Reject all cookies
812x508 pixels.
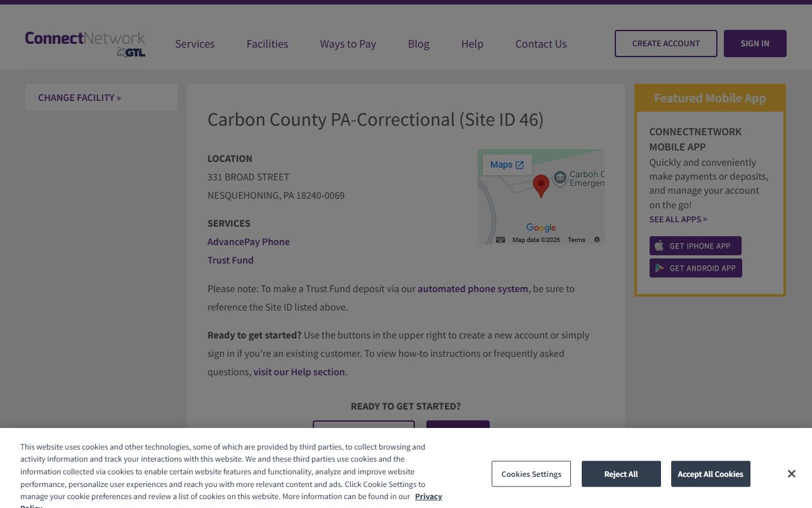[x=621, y=474]
